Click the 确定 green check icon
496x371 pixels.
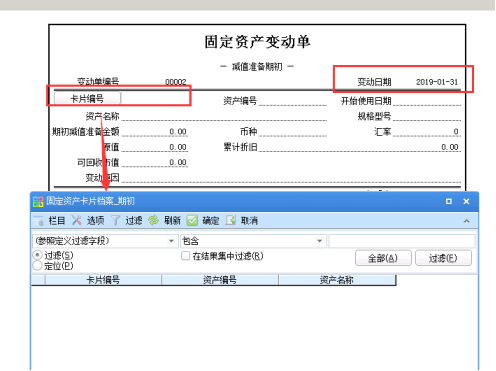(192, 220)
